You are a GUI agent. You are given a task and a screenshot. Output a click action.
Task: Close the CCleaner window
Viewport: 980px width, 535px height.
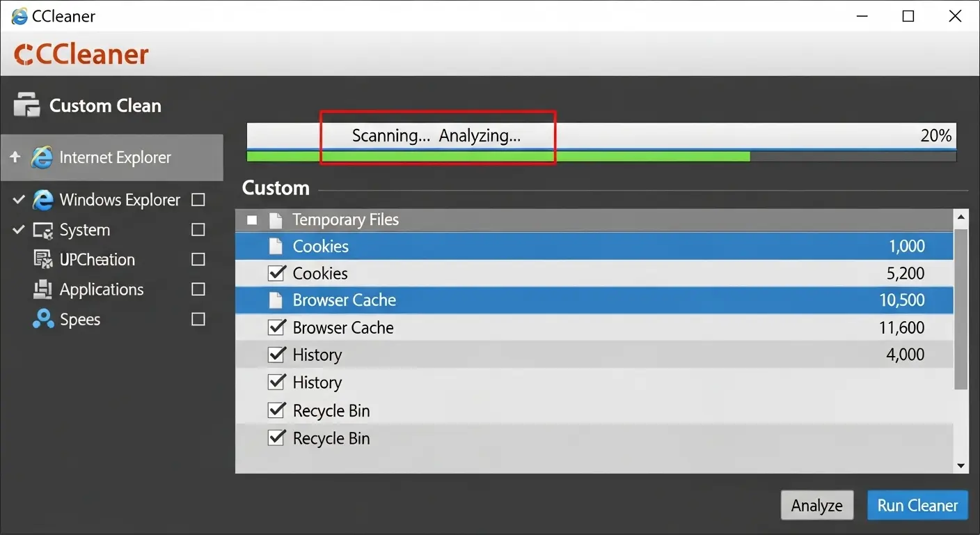coord(955,16)
